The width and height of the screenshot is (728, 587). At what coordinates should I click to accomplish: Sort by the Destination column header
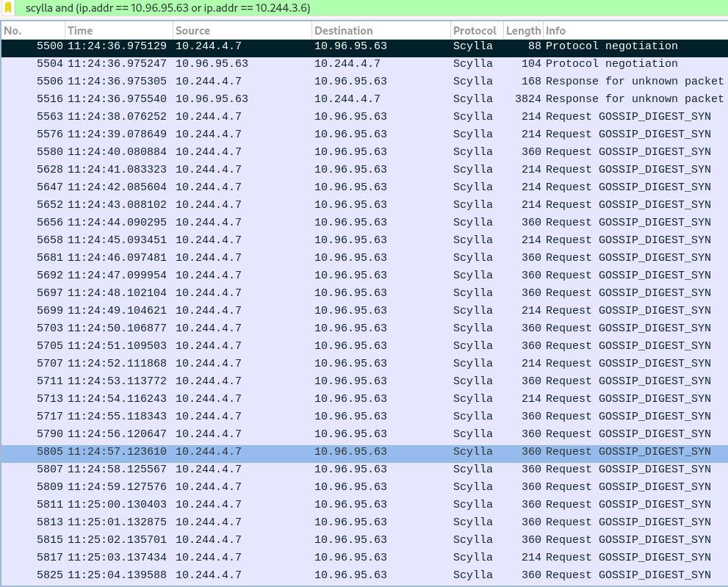(381, 31)
